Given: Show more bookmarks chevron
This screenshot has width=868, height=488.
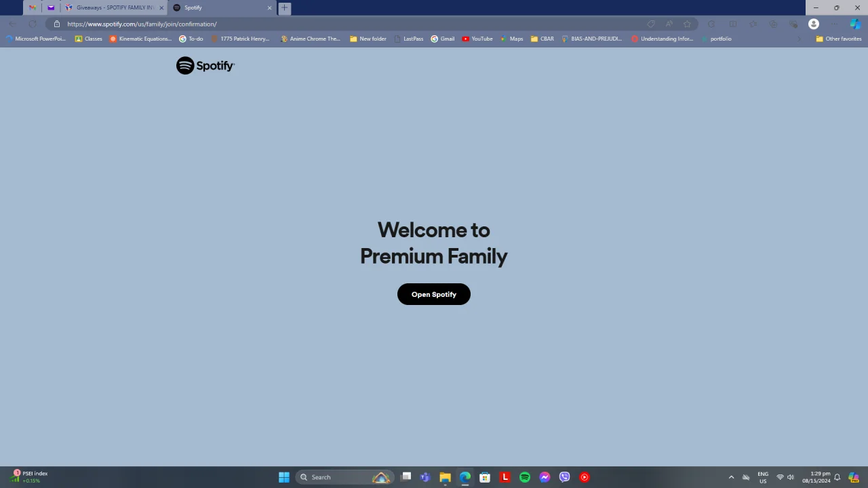Looking at the screenshot, I should pos(799,39).
